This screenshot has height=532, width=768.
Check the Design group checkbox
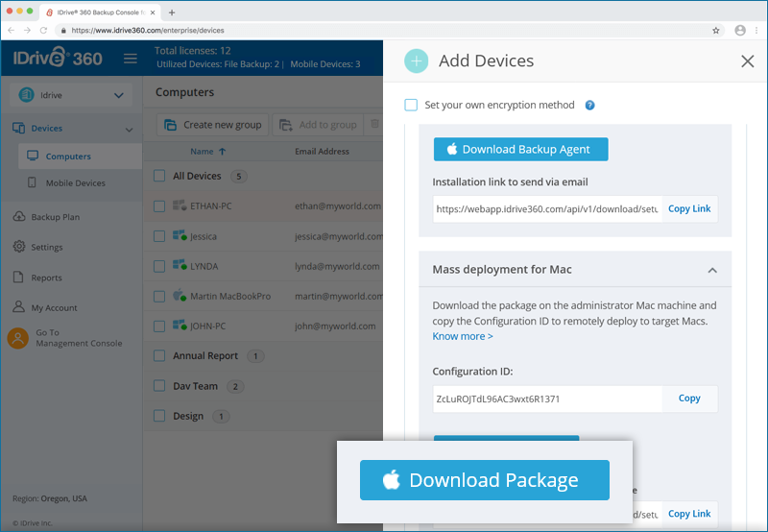[x=159, y=416]
